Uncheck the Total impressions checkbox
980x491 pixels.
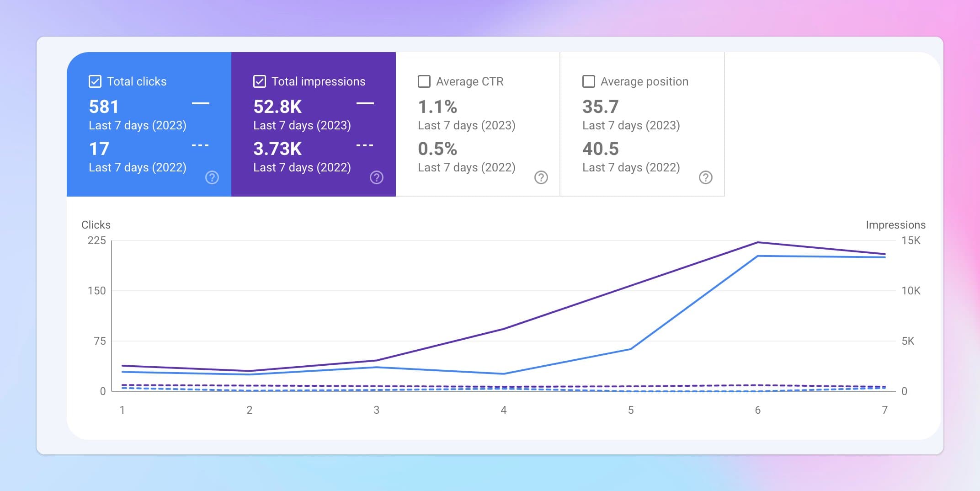coord(259,81)
